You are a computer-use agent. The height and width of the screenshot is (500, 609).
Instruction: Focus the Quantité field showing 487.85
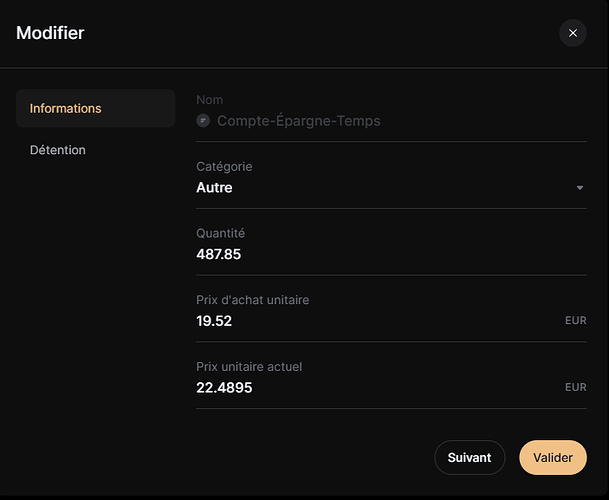391,254
